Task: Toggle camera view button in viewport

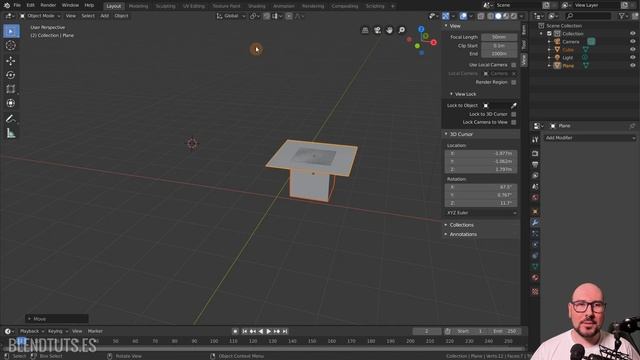Action: 377,30
